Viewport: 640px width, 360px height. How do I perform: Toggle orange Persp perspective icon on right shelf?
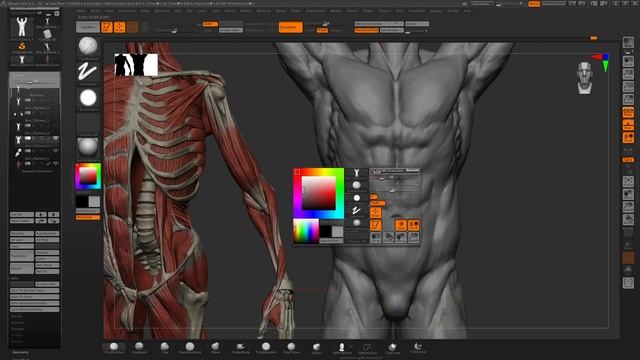[x=628, y=112]
